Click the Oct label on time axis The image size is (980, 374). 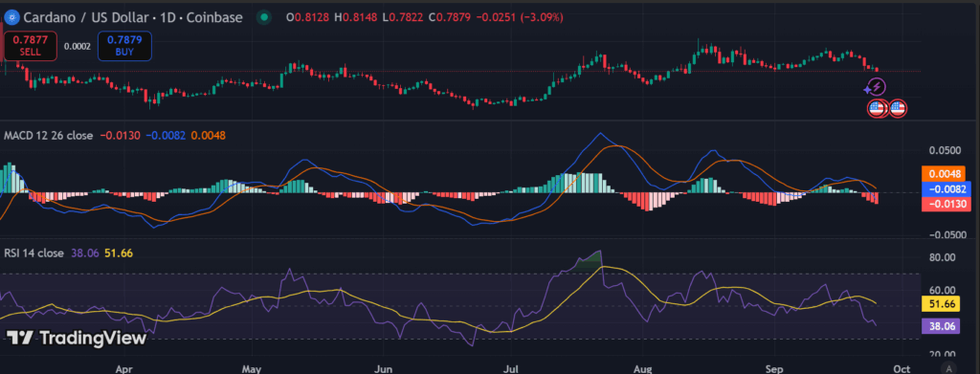click(901, 369)
